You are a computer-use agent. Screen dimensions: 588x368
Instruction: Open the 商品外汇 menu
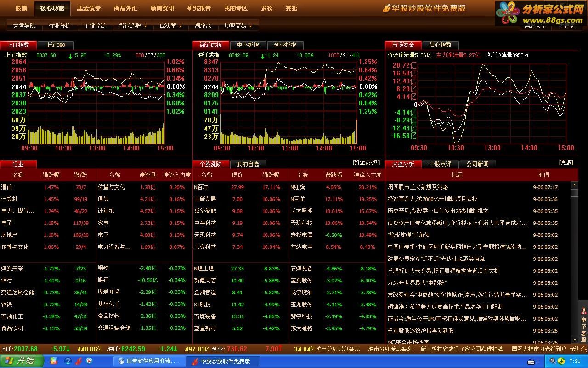[x=125, y=8]
